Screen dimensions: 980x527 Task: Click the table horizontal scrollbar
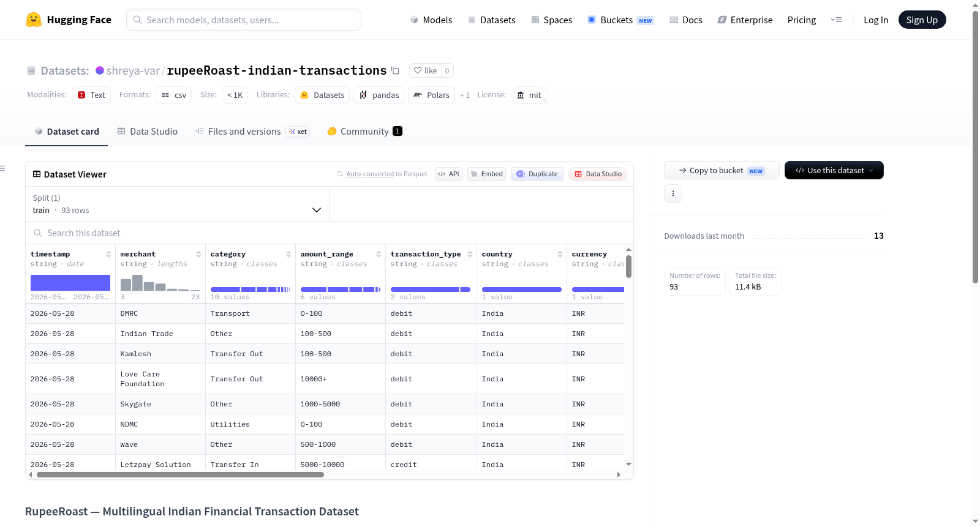point(180,474)
